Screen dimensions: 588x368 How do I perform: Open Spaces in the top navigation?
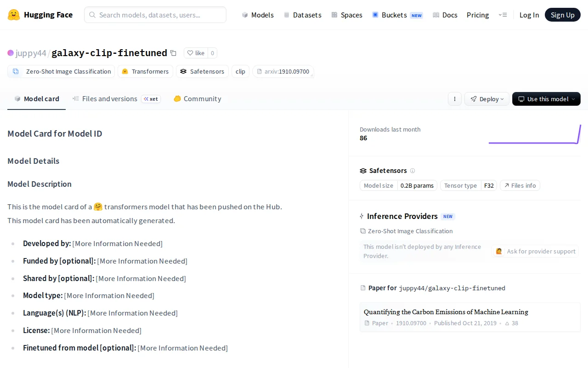(x=347, y=15)
